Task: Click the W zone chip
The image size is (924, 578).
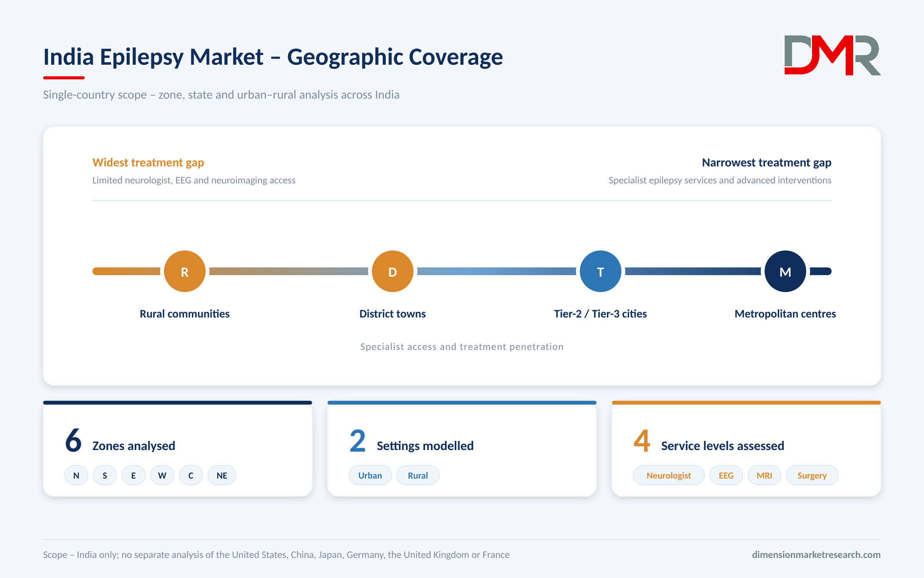Action: click(x=162, y=475)
